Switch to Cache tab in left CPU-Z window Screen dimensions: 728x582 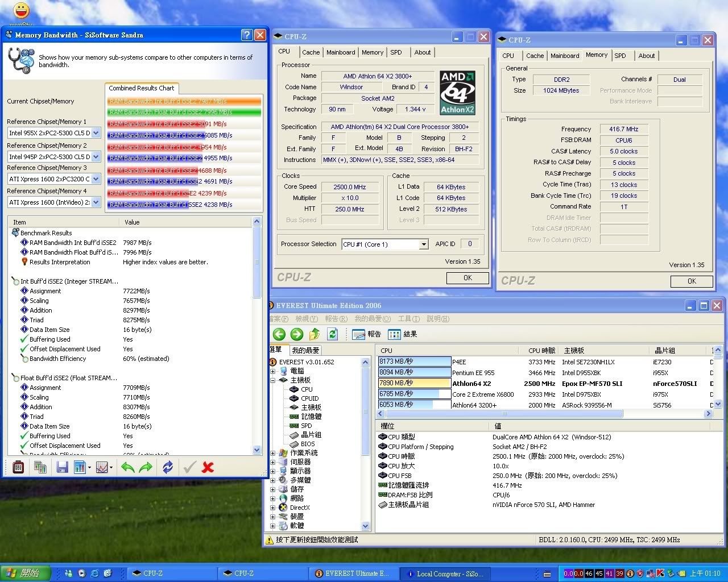[311, 52]
